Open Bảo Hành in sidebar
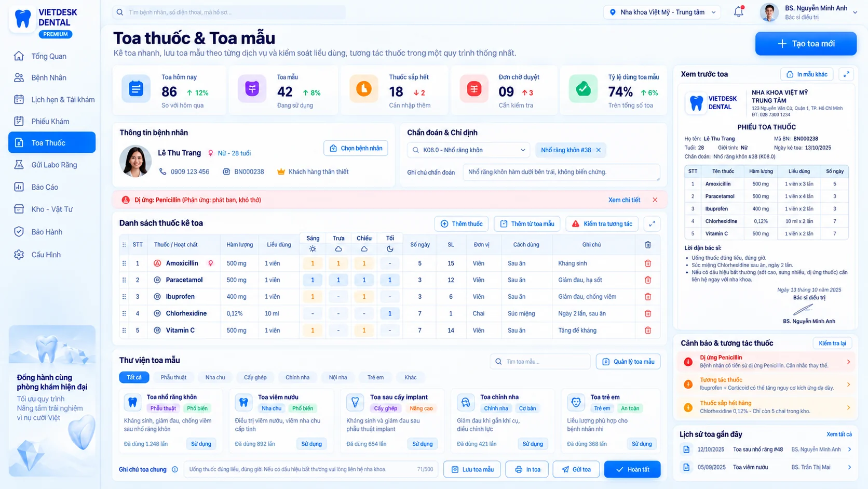Viewport: 868px width, 489px height. coord(52,232)
